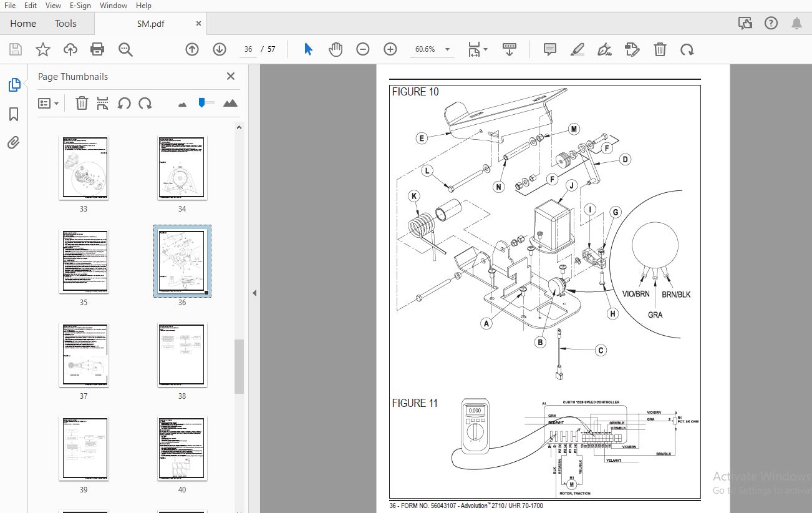The width and height of the screenshot is (812, 513).
Task: Adjust thumbnail size slider
Action: pos(201,102)
